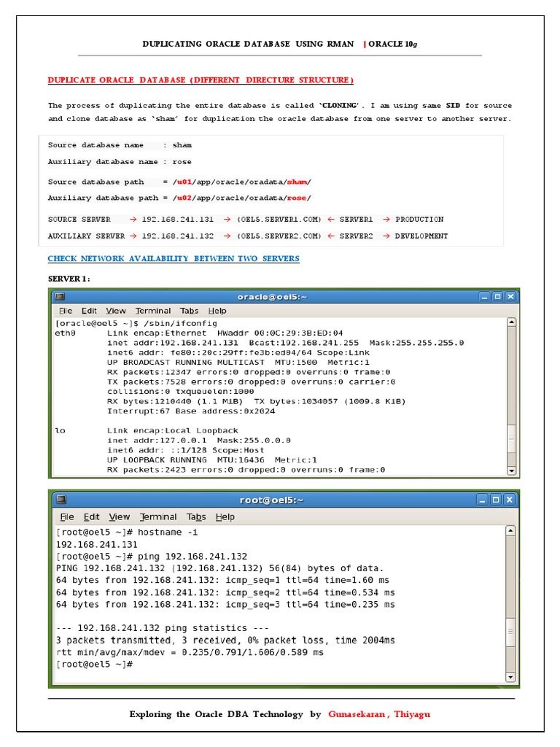Click last '[root@oel5 ~]#' empty prompt line

pos(94,665)
